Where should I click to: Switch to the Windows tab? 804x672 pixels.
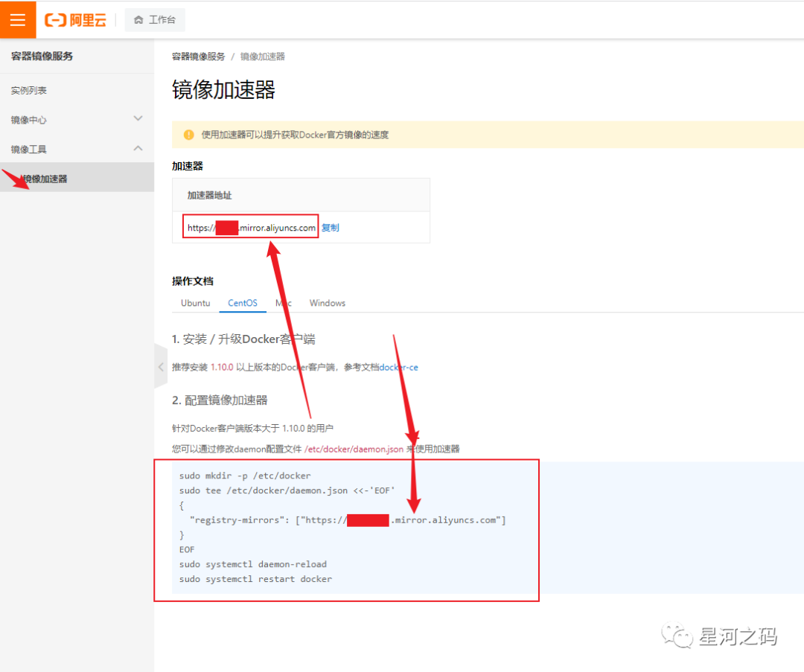tap(327, 303)
